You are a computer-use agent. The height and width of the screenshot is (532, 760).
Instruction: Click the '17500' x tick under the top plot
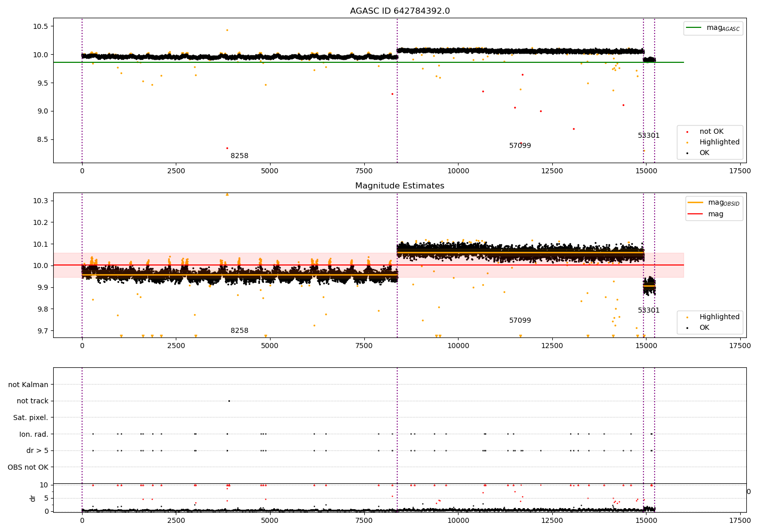[740, 171]
